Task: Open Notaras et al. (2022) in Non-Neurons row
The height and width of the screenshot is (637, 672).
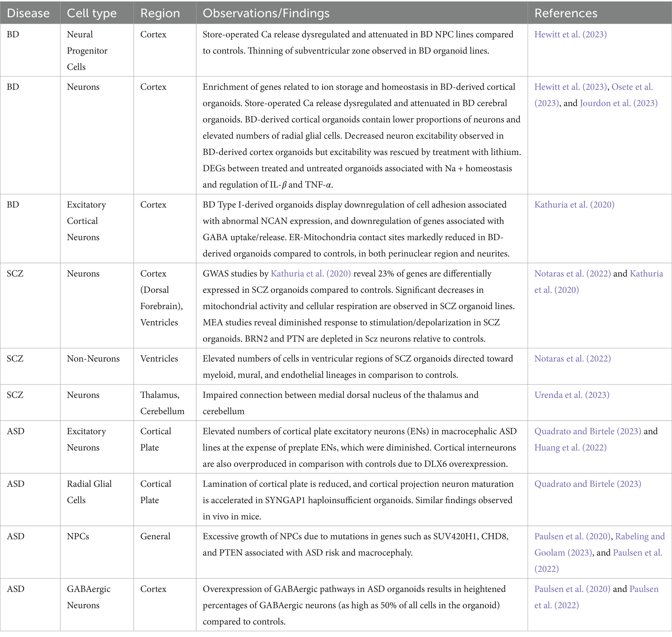Action: [573, 359]
